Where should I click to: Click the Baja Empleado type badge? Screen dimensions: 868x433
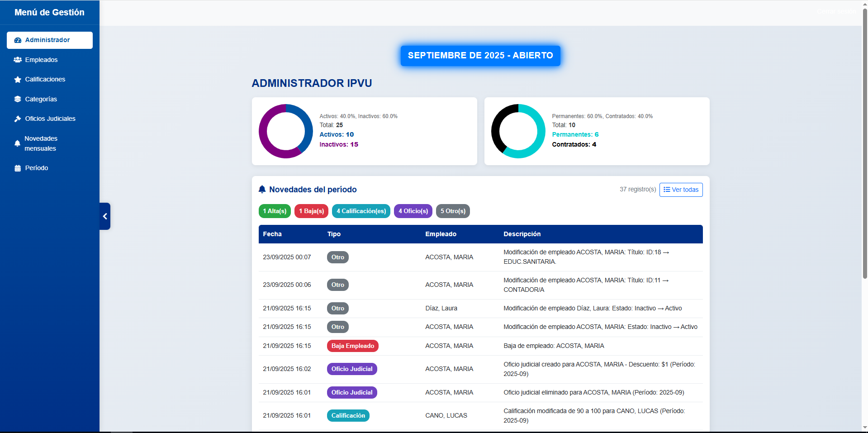pyautogui.click(x=352, y=346)
